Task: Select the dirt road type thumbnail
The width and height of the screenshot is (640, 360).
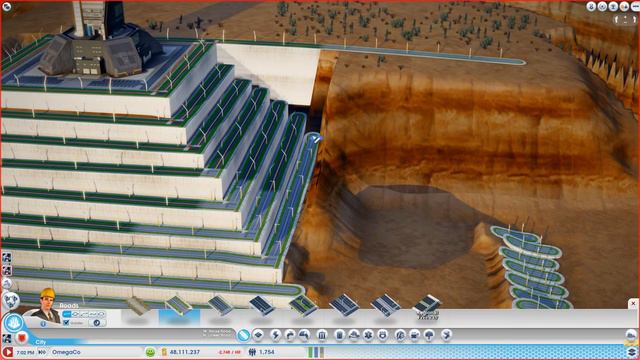Action: click(x=138, y=307)
